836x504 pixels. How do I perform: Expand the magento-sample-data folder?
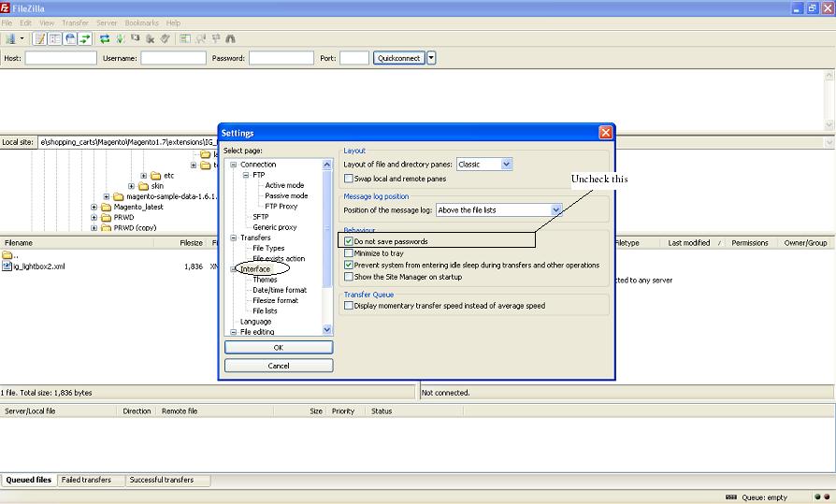click(x=107, y=196)
